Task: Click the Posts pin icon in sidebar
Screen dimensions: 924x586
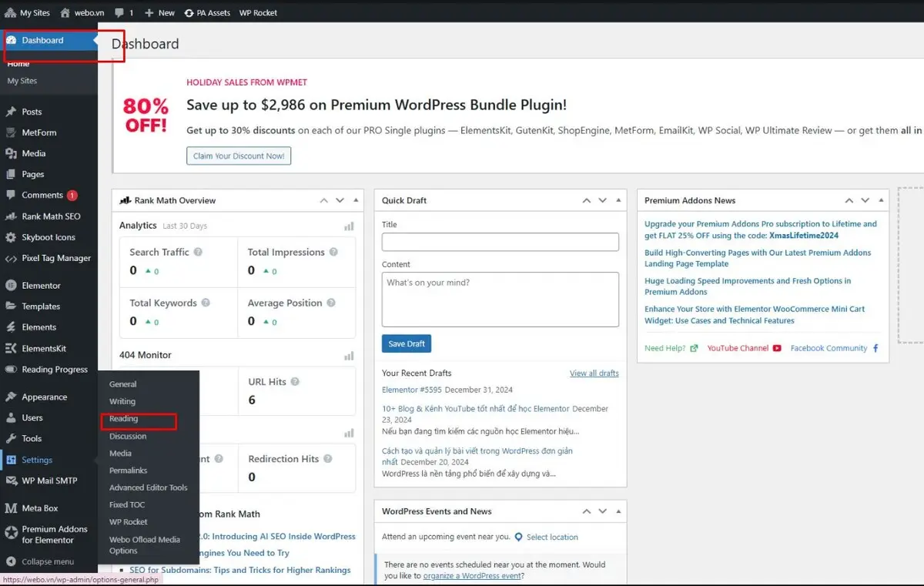Action: (x=11, y=112)
